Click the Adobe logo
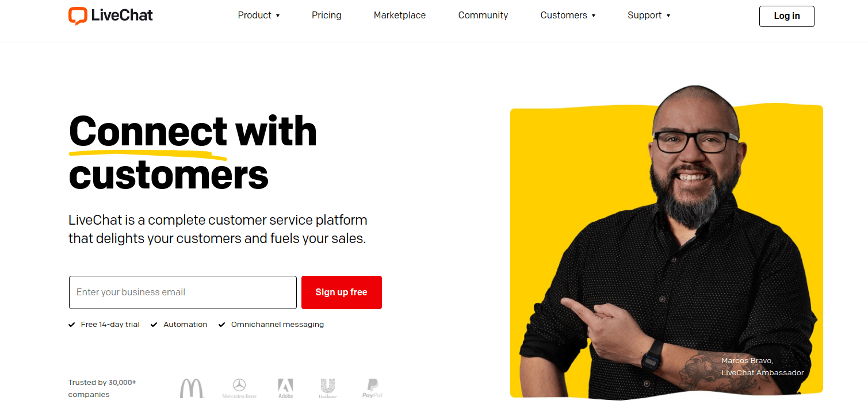 [x=285, y=388]
